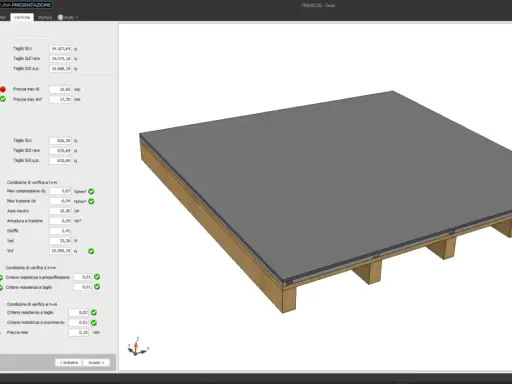Viewport: 512px width, 384px height.
Task: Select the 0,02 taglio criterion value field
Action: tap(79, 313)
